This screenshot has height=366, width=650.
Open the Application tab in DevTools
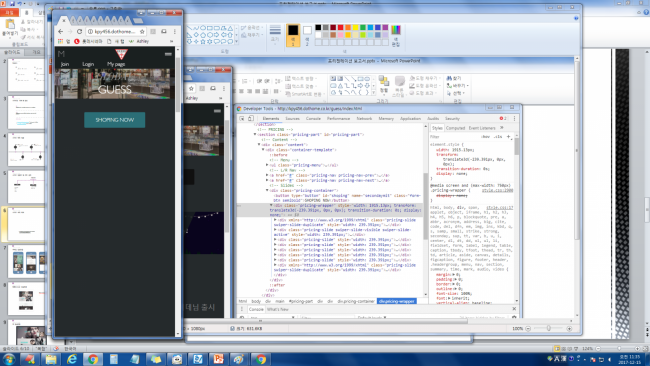pos(410,119)
